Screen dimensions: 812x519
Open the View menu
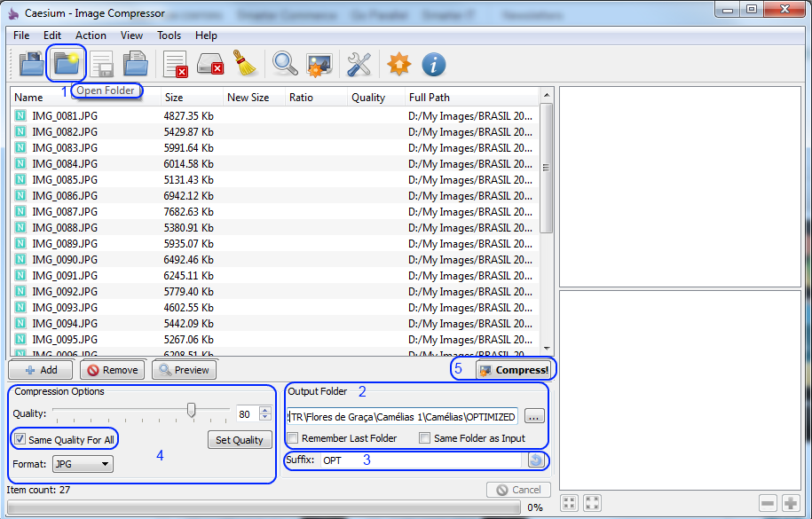pos(131,35)
